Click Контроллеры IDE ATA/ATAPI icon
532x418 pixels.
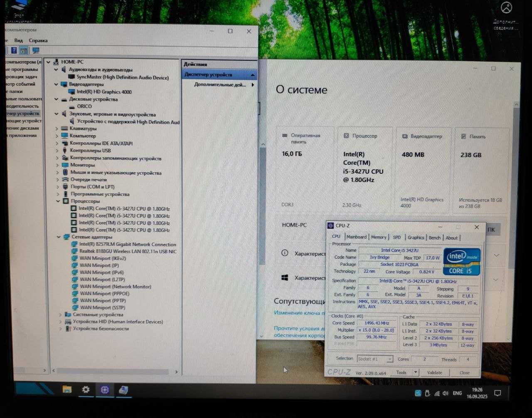[x=65, y=143]
